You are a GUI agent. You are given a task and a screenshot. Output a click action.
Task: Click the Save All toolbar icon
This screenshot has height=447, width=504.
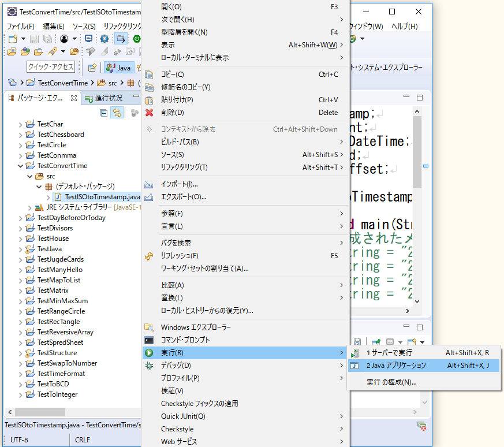47,38
